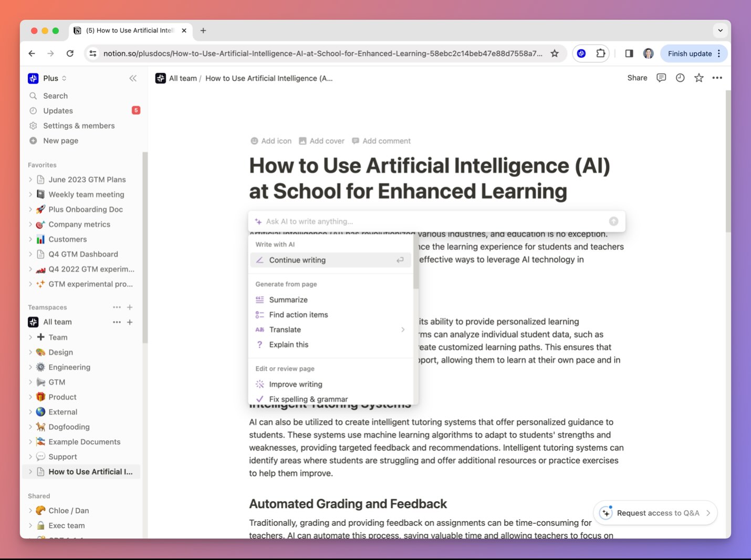Expand June 2023 GTM Plans page
The image size is (751, 560).
pyautogui.click(x=30, y=180)
